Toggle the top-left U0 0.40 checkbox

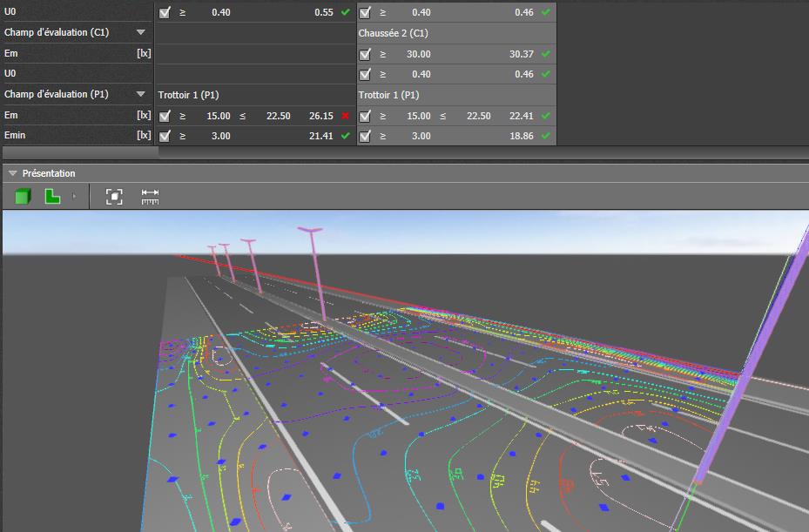coord(165,12)
